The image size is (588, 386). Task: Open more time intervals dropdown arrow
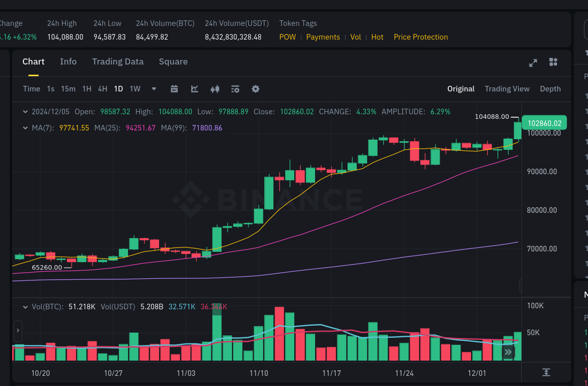[x=154, y=89]
